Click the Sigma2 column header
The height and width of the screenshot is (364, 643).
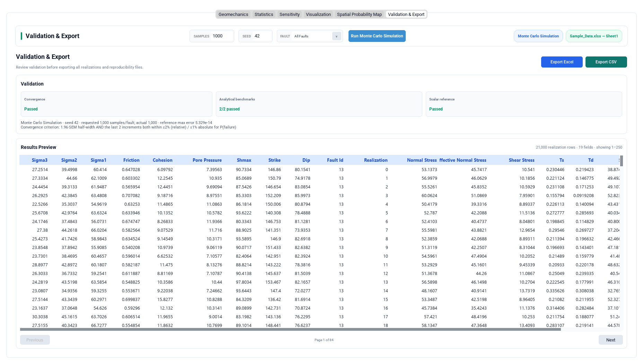pyautogui.click(x=69, y=160)
